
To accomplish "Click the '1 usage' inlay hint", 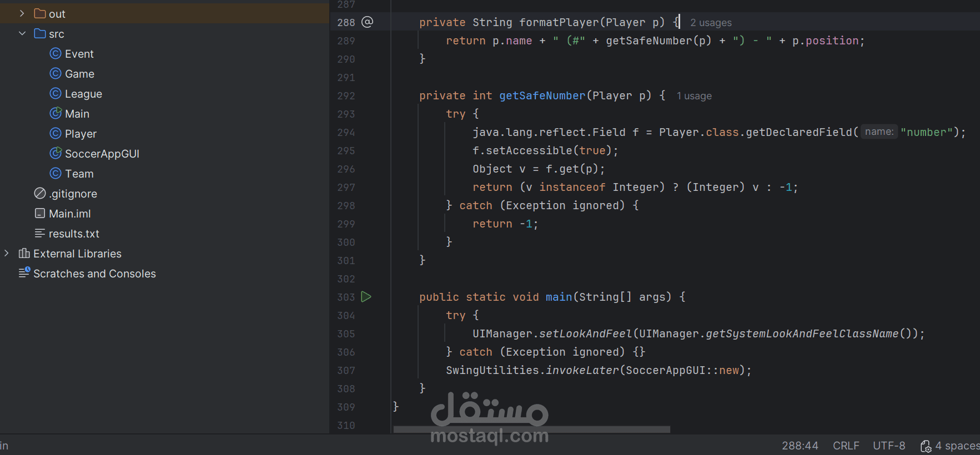I will (x=694, y=96).
